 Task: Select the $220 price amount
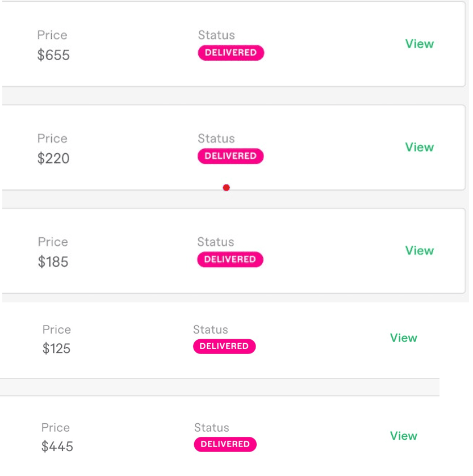[x=53, y=159]
